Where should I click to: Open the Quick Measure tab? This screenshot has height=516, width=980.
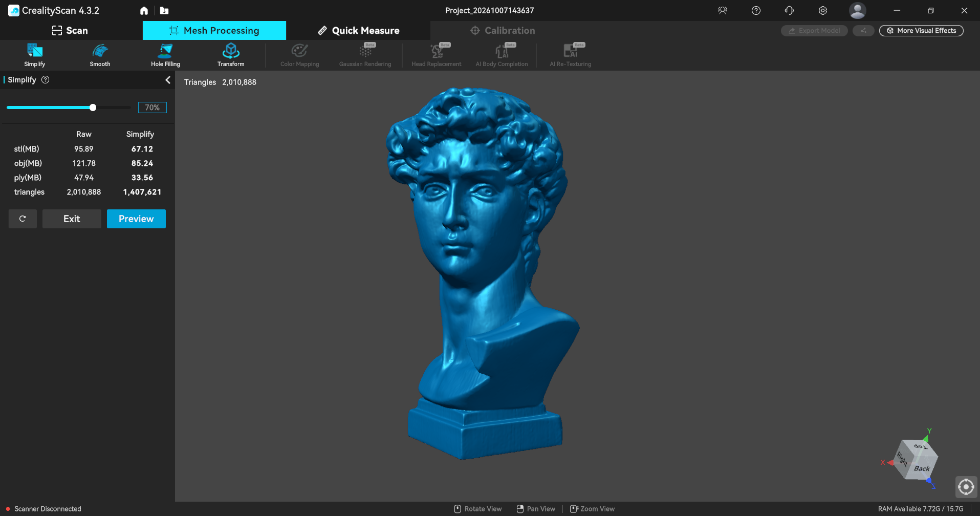(358, 31)
